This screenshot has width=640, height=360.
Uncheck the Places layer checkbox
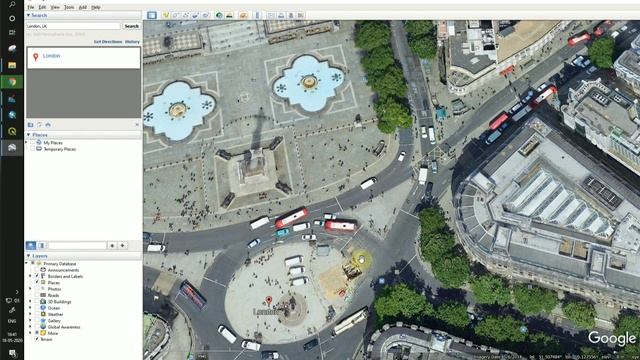(37, 282)
